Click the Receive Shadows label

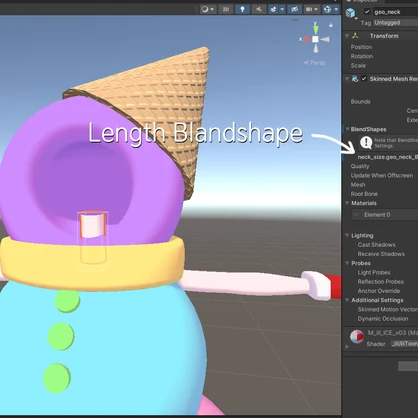381,254
